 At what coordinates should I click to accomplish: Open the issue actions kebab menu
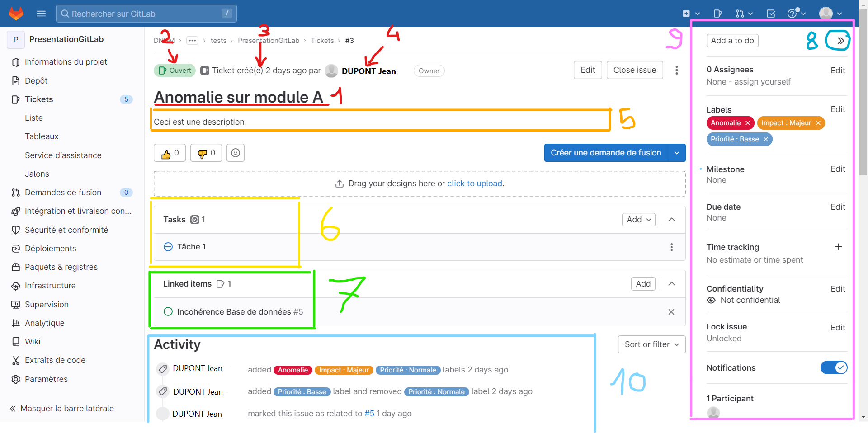676,70
